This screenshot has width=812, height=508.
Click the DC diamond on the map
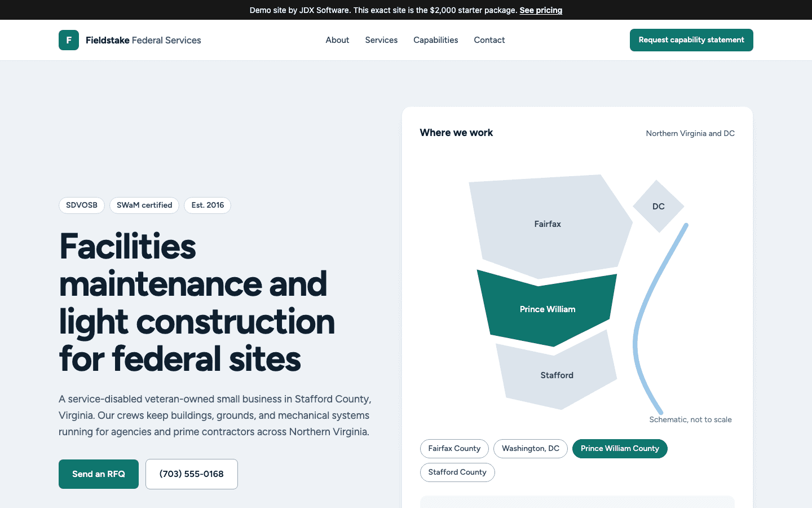point(659,206)
